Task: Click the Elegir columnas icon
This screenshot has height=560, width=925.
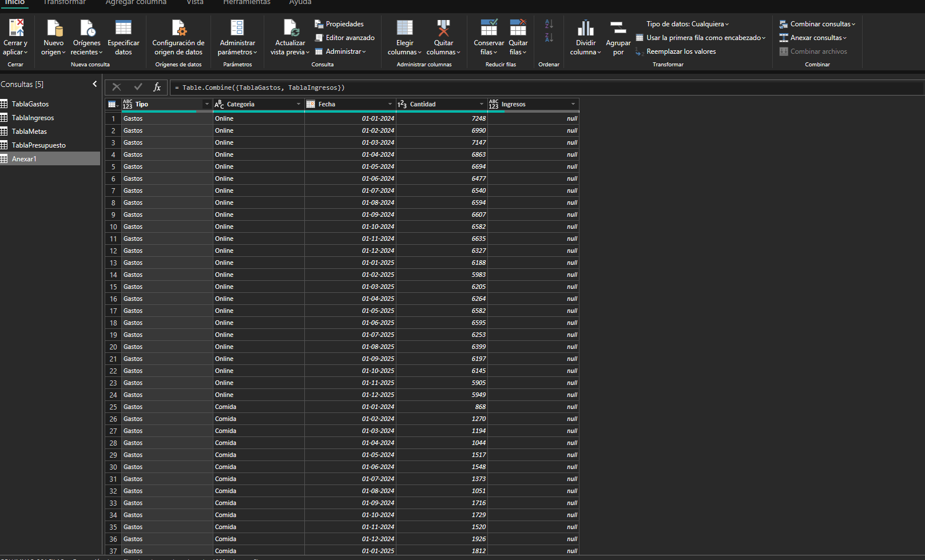Action: pyautogui.click(x=404, y=28)
